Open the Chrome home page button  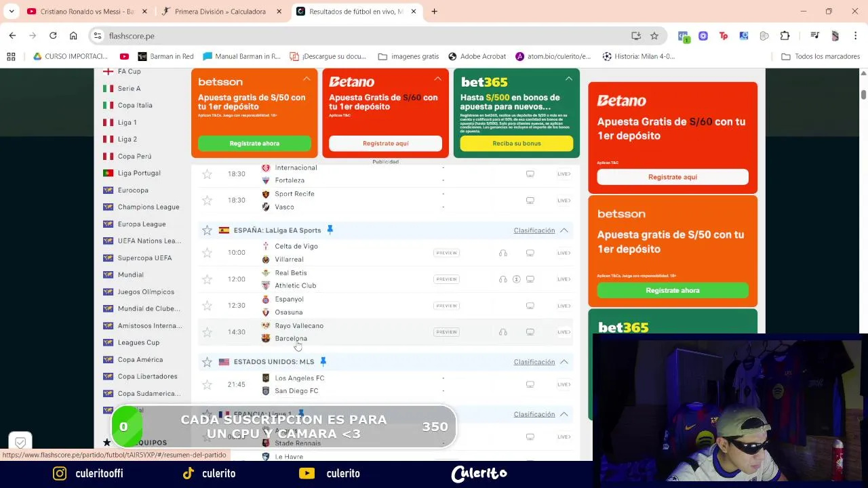(73, 35)
